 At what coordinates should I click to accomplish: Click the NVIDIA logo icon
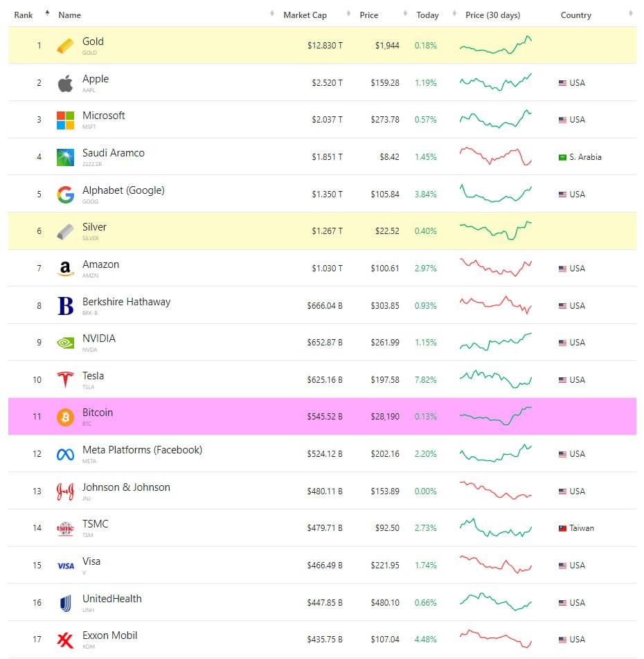coord(65,343)
